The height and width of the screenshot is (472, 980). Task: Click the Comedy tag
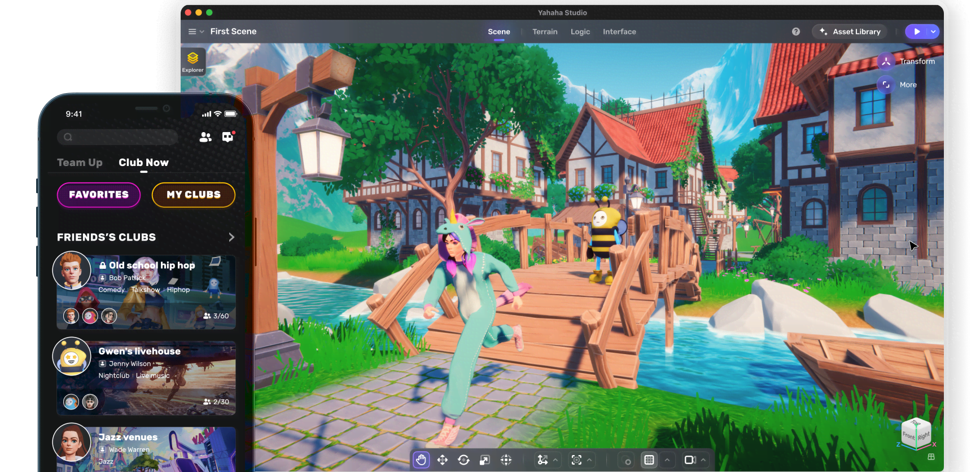click(112, 290)
